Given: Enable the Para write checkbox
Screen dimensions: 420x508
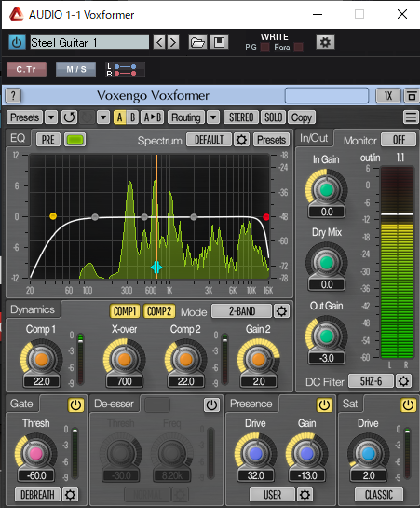Looking at the screenshot, I should point(299,48).
